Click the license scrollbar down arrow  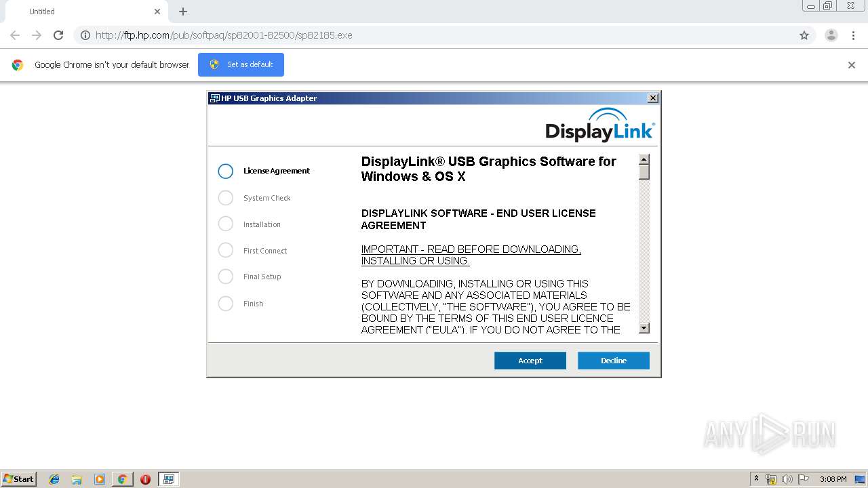(x=644, y=328)
